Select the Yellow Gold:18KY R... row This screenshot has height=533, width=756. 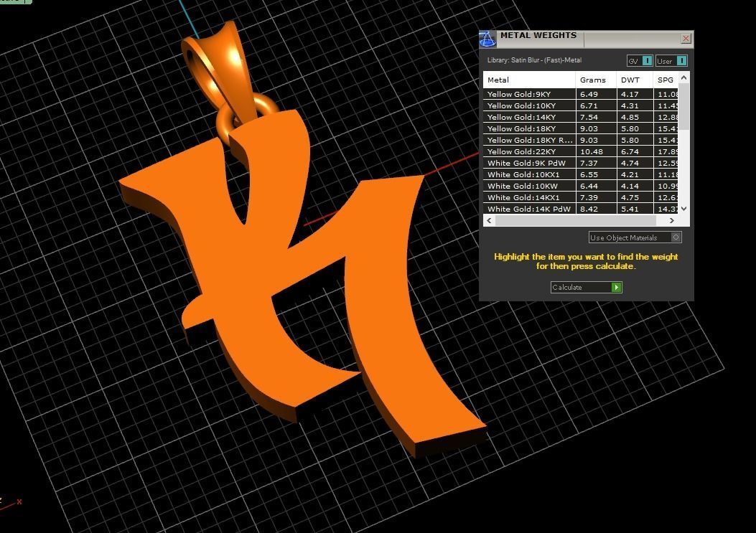[x=581, y=140]
